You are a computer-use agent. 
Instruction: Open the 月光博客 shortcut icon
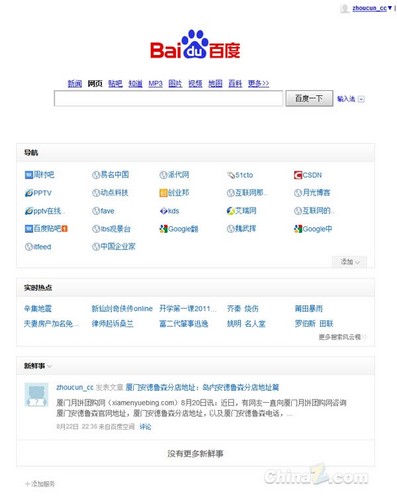298,193
